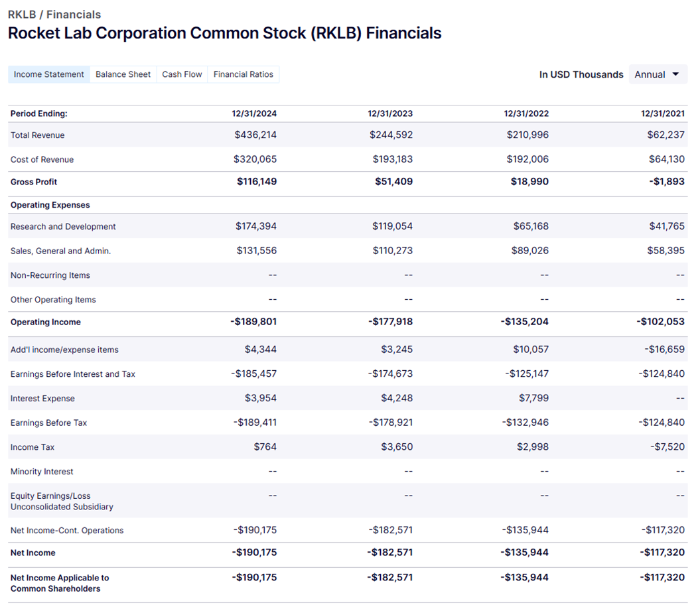Image resolution: width=700 pixels, height=605 pixels.
Task: Click the Research and Development row label
Action: pyautogui.click(x=63, y=227)
